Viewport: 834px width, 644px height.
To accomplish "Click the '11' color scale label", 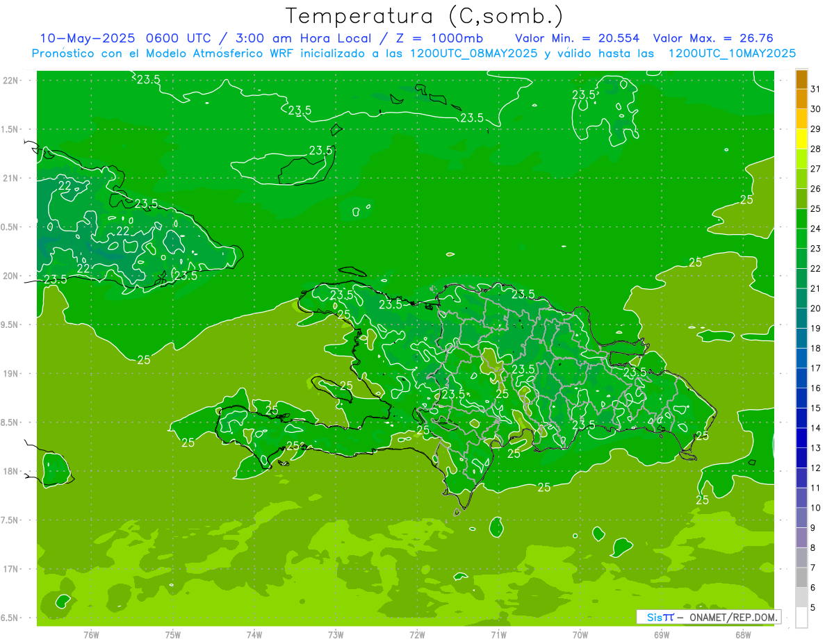I will click(x=816, y=488).
